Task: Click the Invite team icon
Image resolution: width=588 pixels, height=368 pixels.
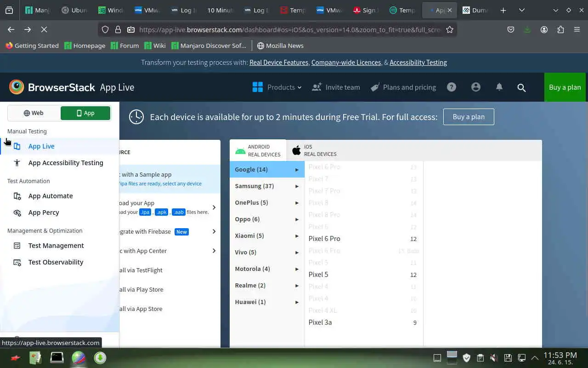Action: 317,87
